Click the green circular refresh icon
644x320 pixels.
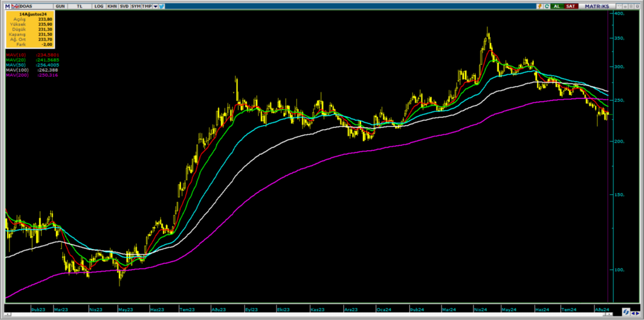(547, 6)
